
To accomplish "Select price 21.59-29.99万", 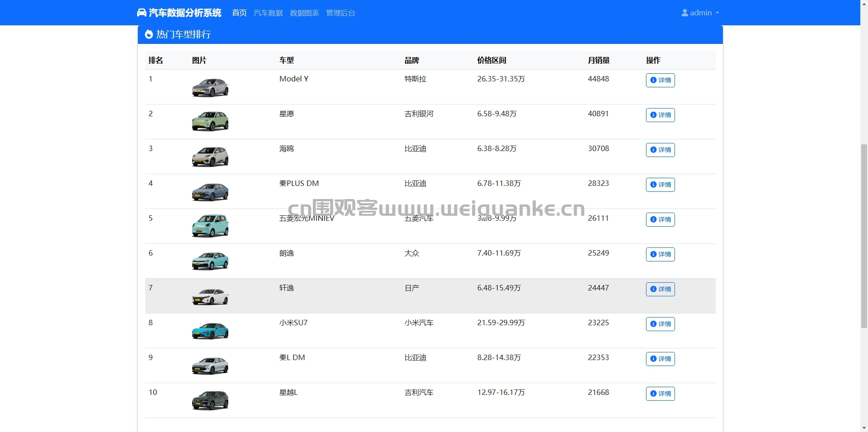I will [x=501, y=323].
